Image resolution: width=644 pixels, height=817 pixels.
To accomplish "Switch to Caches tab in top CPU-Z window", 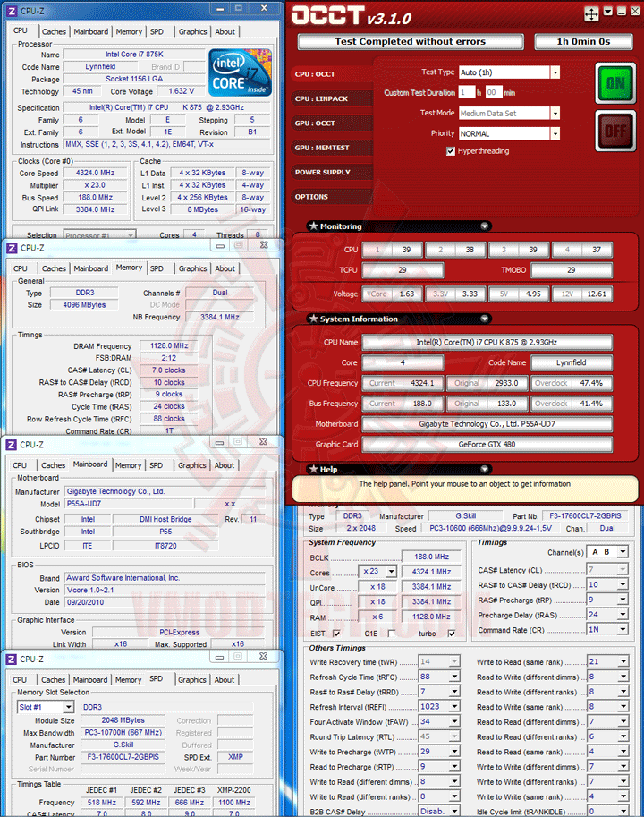I will click(x=55, y=32).
